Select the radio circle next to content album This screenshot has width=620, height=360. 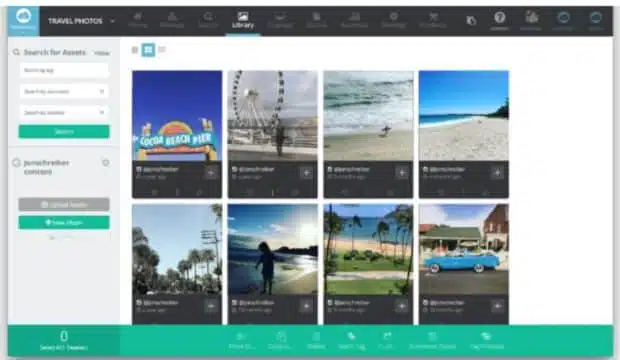16,163
